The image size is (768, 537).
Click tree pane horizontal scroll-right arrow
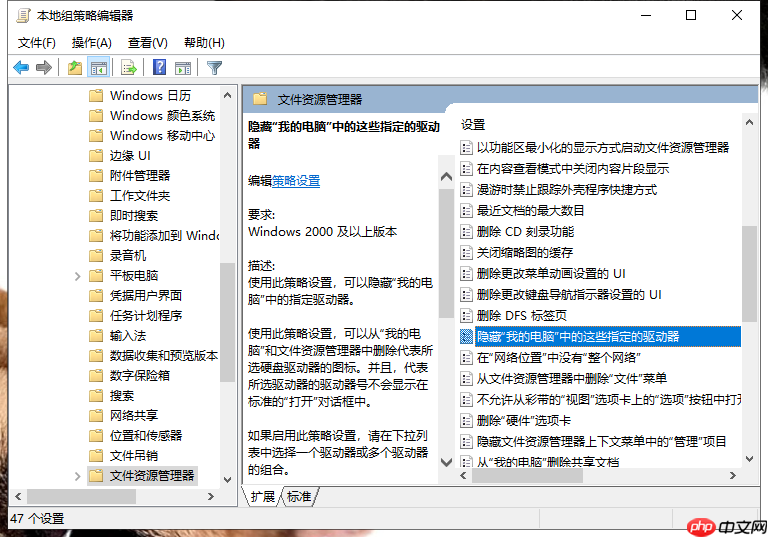tap(211, 496)
